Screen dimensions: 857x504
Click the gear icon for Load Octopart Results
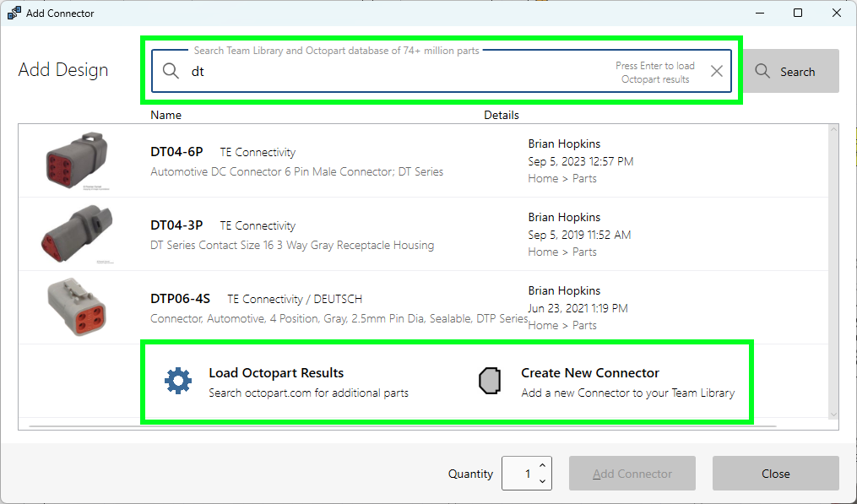point(178,381)
